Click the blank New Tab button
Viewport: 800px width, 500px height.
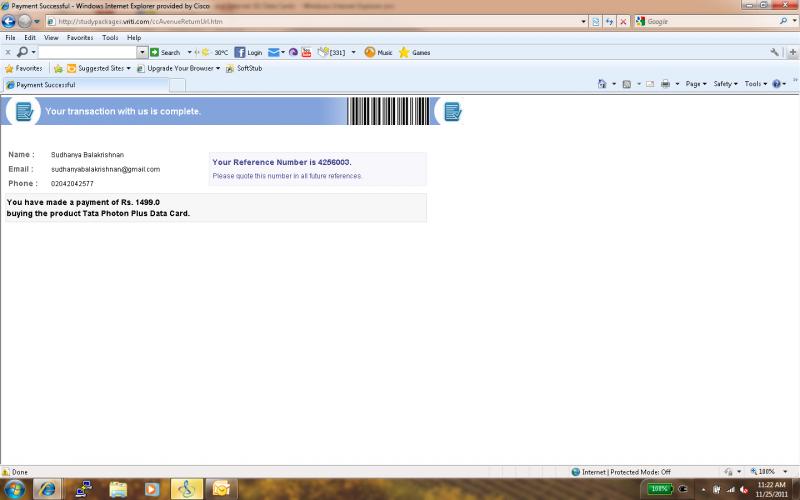coord(177,85)
